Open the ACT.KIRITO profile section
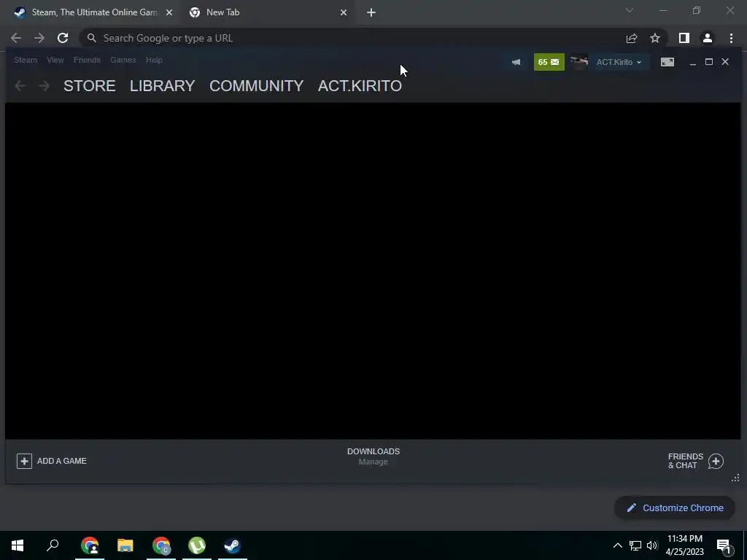The width and height of the screenshot is (747, 560). pyautogui.click(x=360, y=86)
